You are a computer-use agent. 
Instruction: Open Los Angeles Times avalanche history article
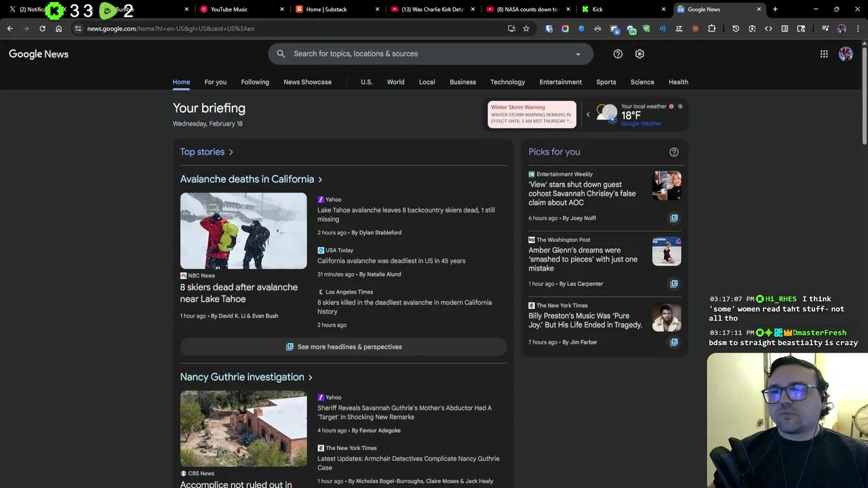[404, 307]
